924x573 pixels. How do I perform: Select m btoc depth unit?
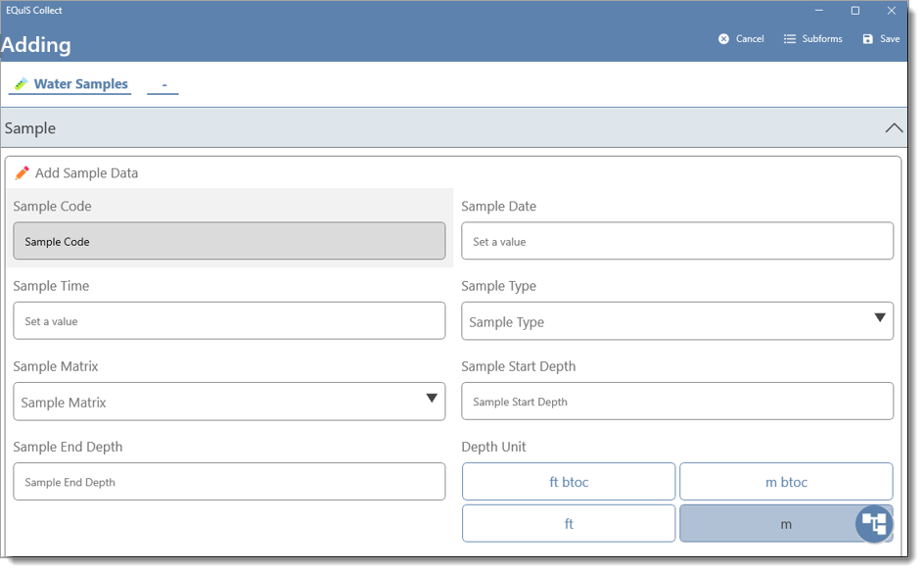click(786, 482)
